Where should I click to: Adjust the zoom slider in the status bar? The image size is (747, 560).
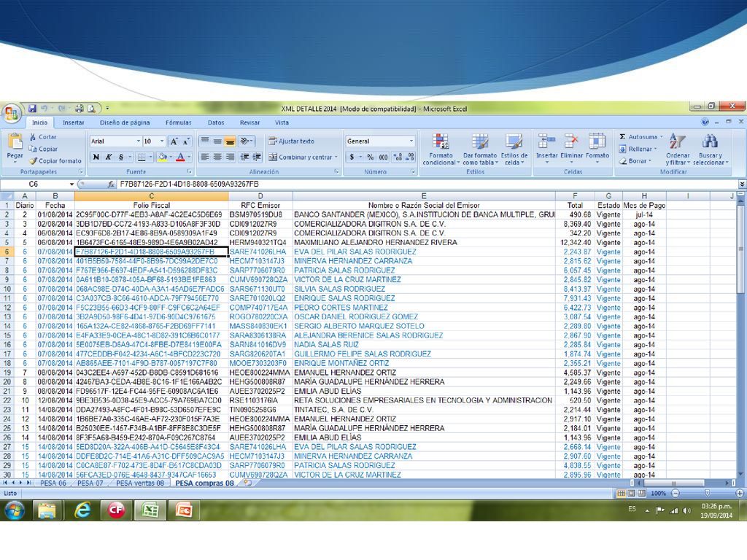pyautogui.click(x=707, y=494)
